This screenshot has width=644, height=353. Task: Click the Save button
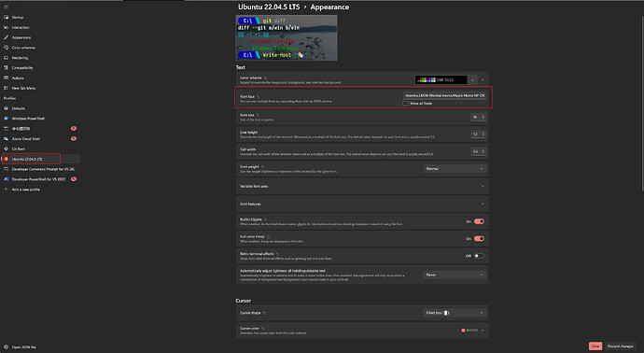click(x=595, y=346)
